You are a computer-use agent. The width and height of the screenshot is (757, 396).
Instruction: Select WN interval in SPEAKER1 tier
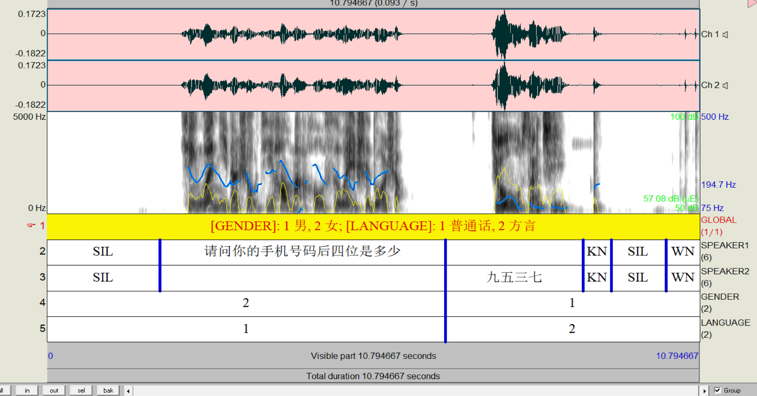(x=683, y=252)
